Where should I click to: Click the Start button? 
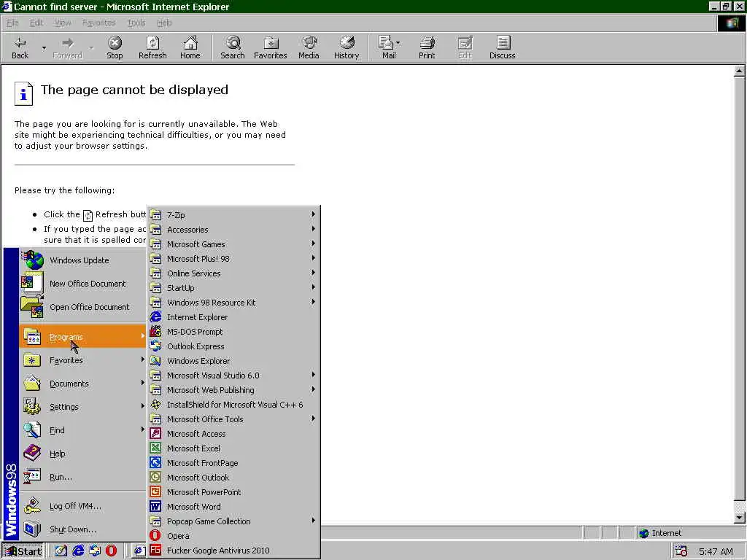23,551
